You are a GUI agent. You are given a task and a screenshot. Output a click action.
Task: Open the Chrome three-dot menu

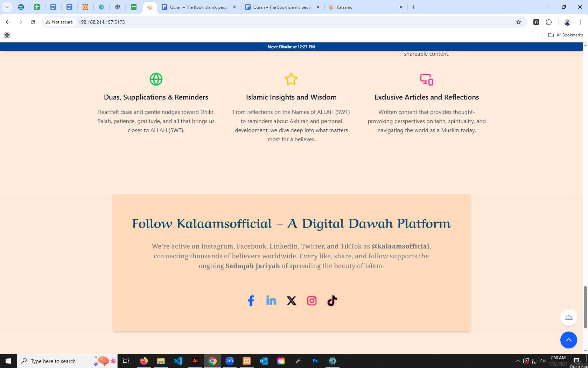[x=580, y=22]
